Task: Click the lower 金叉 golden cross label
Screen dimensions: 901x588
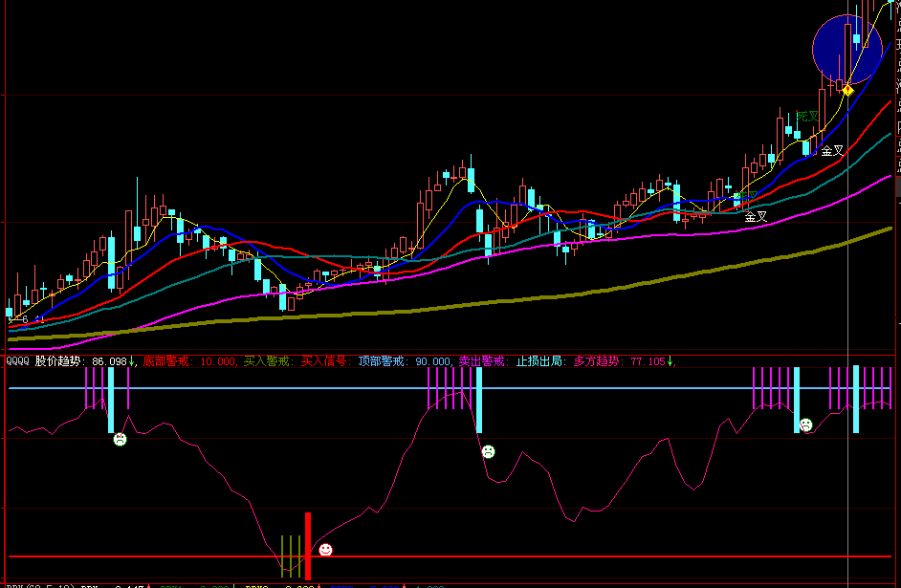Action: 756,217
